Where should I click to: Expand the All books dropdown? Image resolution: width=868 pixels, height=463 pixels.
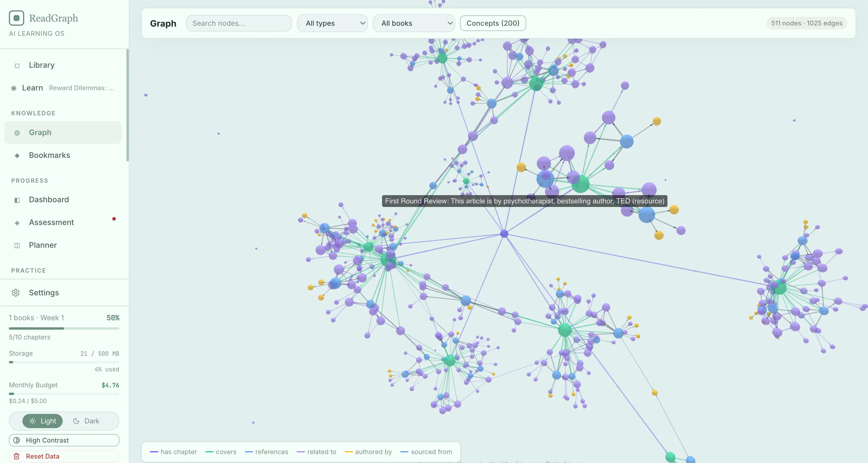tap(414, 23)
